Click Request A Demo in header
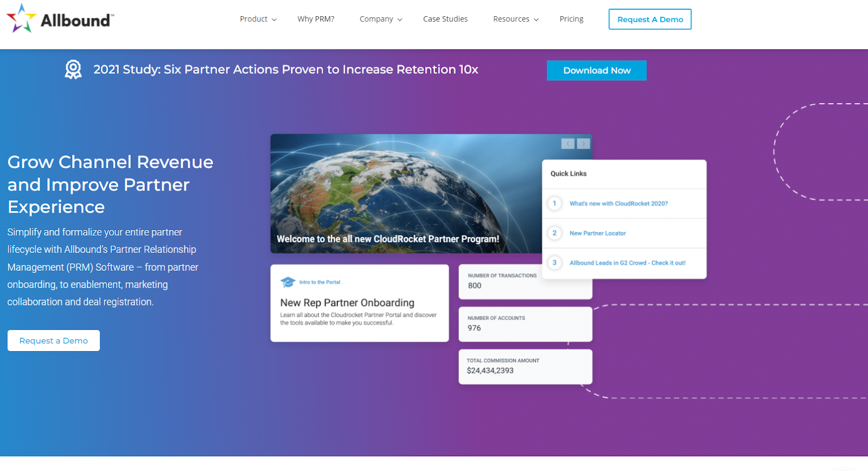This screenshot has width=868, height=471. 650,20
